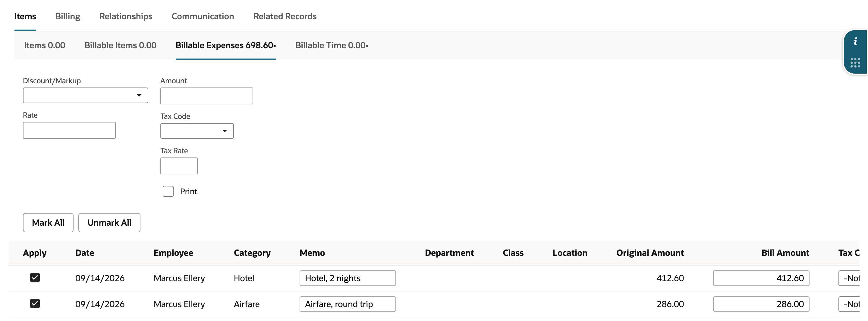Screen dimensions: 868x321
Task: Click the Department column header
Action: (x=449, y=253)
